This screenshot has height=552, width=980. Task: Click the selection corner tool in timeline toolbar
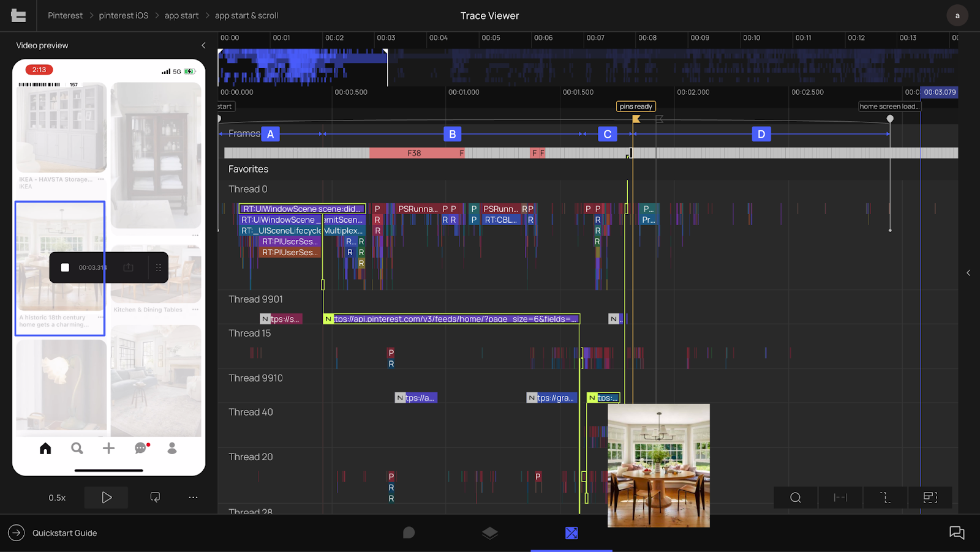click(885, 498)
